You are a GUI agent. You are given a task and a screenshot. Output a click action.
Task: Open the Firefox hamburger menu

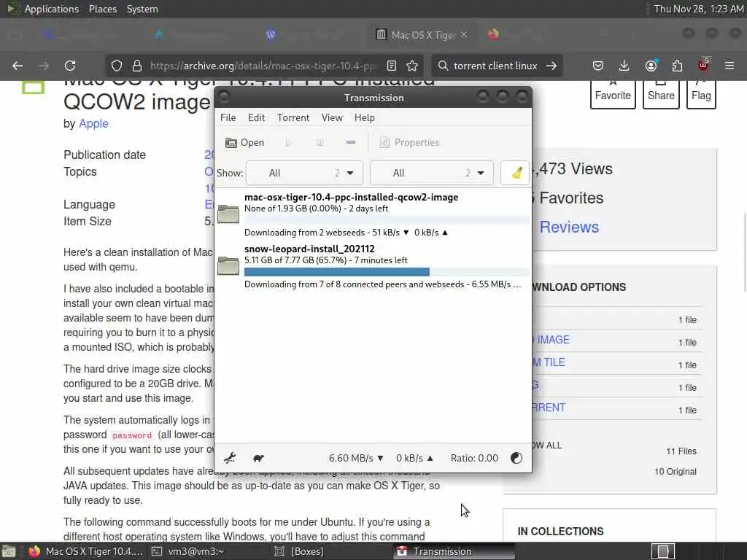click(x=729, y=66)
